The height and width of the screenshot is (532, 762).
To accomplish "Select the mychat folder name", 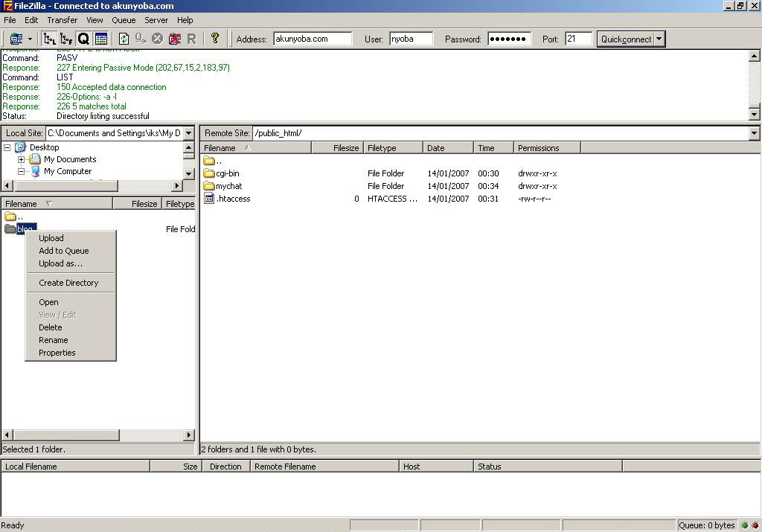I will pyautogui.click(x=229, y=186).
